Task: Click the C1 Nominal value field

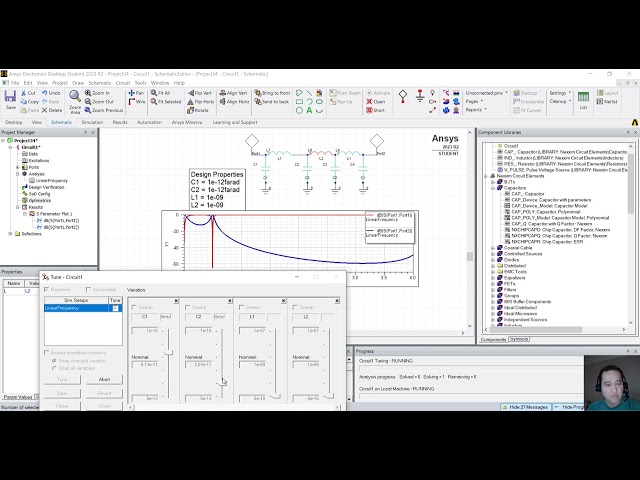Action: 145,364
